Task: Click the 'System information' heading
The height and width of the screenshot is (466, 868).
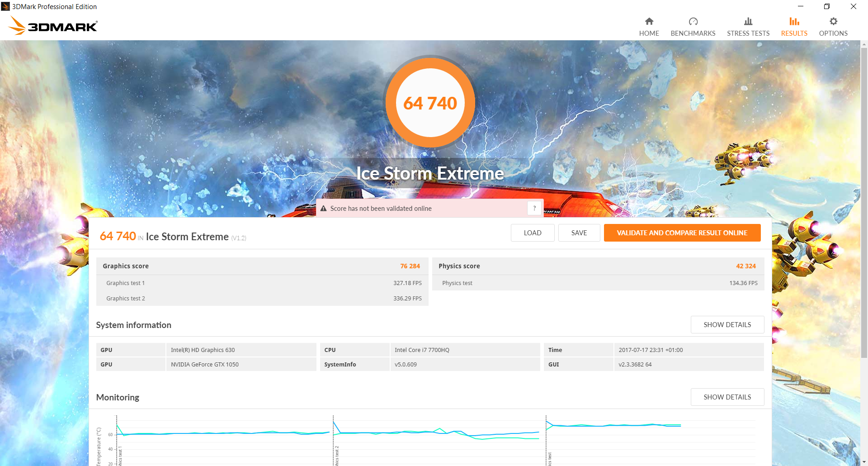Action: (x=134, y=325)
